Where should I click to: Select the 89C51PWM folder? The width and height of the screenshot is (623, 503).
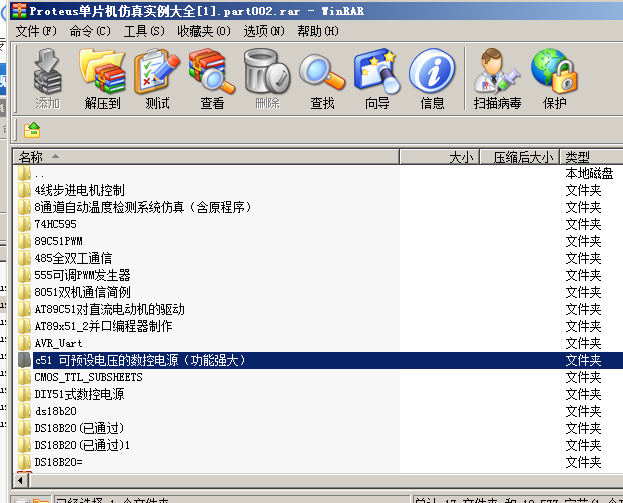pos(58,242)
